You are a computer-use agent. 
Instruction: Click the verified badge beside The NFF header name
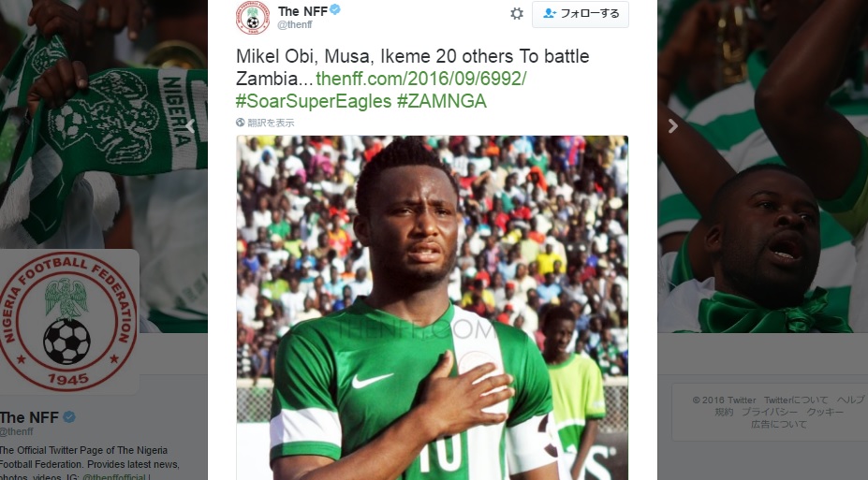pos(335,10)
